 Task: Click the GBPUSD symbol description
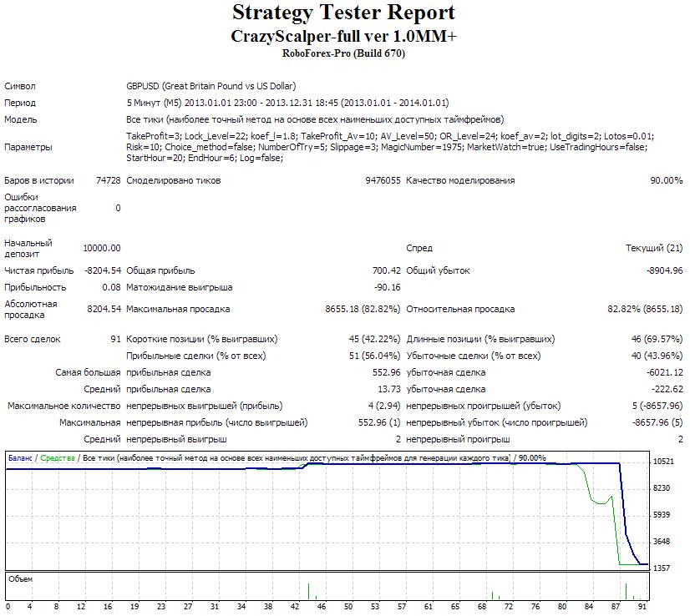point(211,86)
